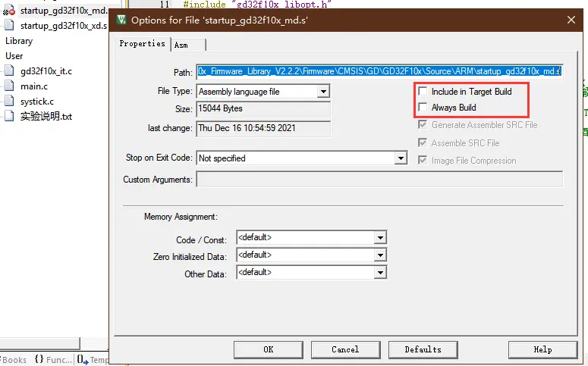Click the Defaults button
Screen dimensions: 588x366
(x=423, y=349)
